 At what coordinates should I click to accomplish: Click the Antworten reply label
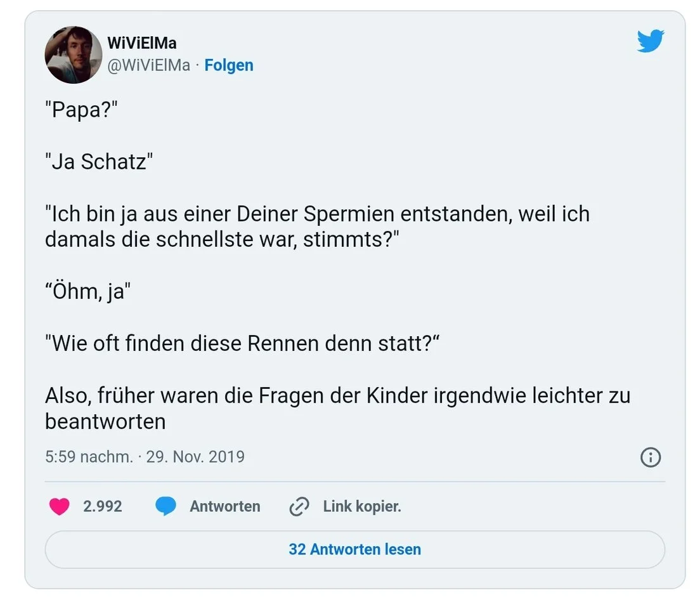tap(224, 506)
